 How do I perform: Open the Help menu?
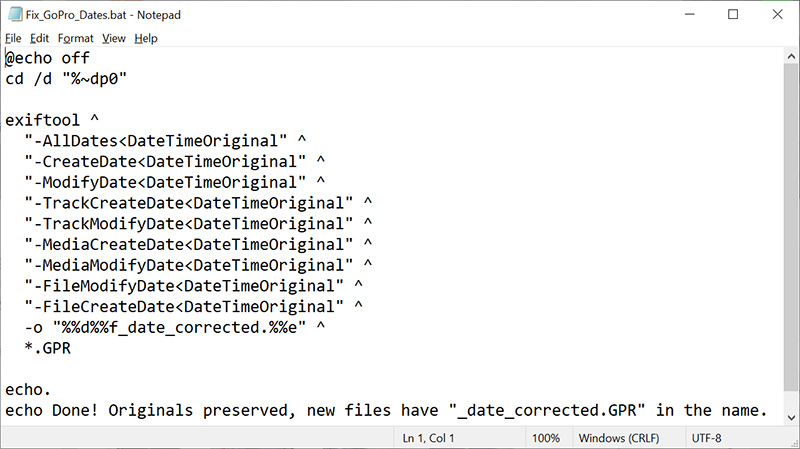click(x=146, y=38)
